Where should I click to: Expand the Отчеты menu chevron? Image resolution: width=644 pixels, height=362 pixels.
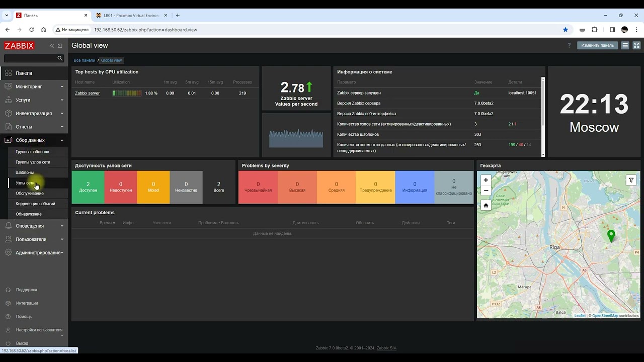(x=62, y=127)
